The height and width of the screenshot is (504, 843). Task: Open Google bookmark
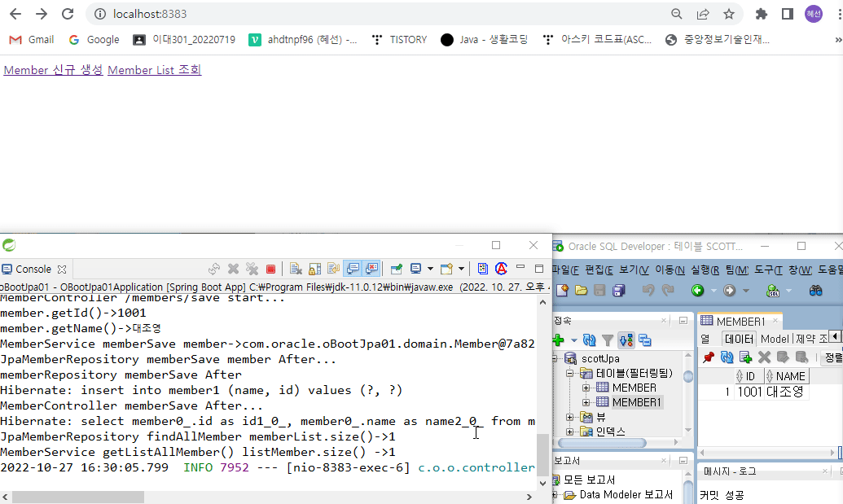[94, 40]
